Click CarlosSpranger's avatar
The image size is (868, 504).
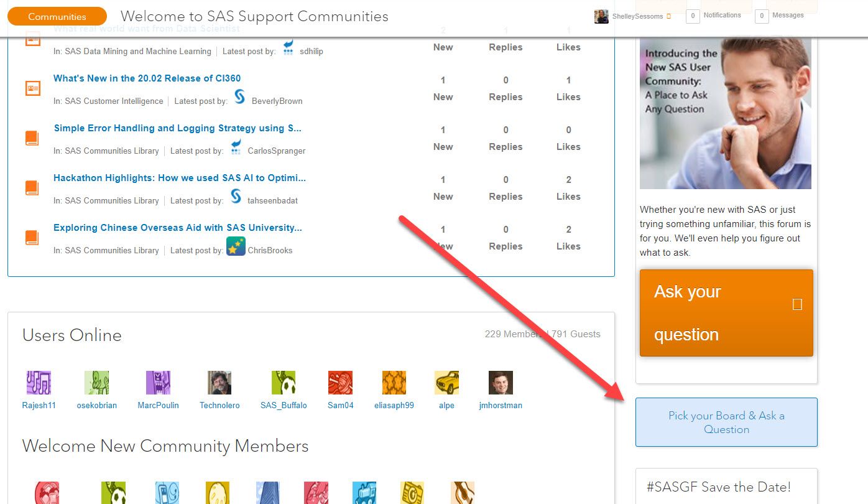point(235,147)
